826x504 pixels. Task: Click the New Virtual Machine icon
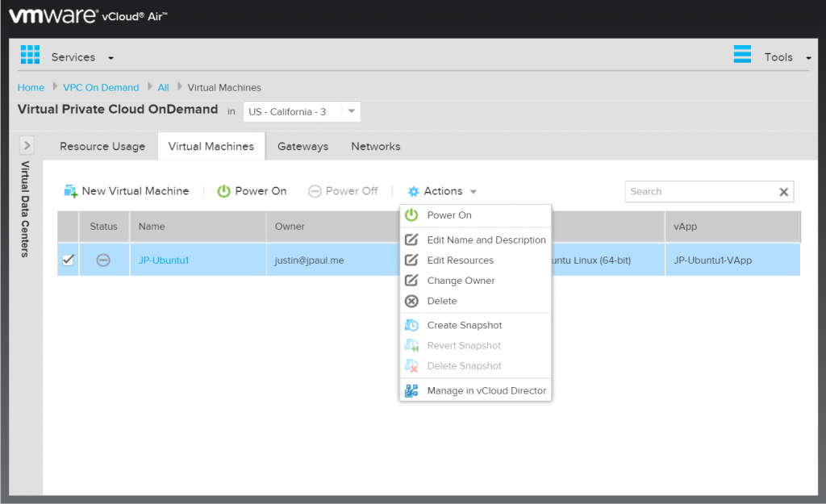[71, 191]
